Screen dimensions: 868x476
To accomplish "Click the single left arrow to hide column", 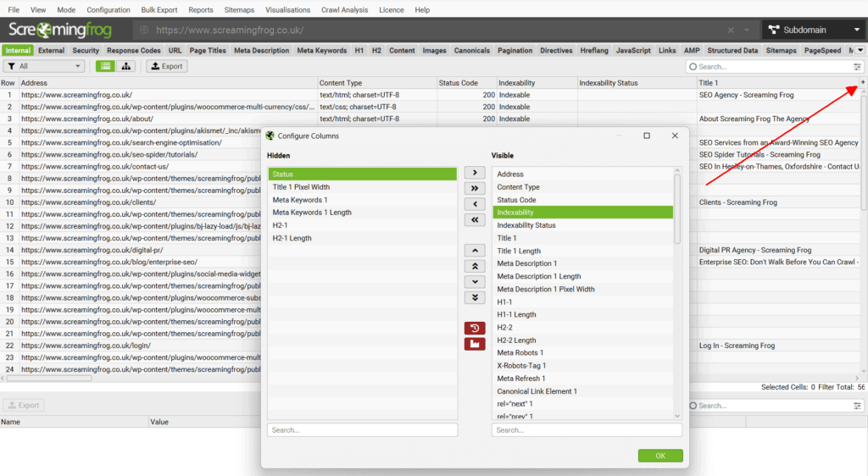I will click(475, 204).
